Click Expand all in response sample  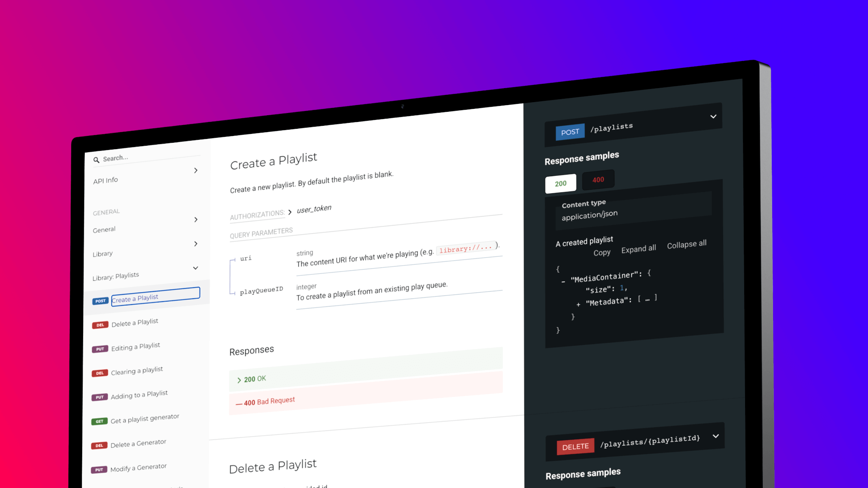pyautogui.click(x=638, y=249)
